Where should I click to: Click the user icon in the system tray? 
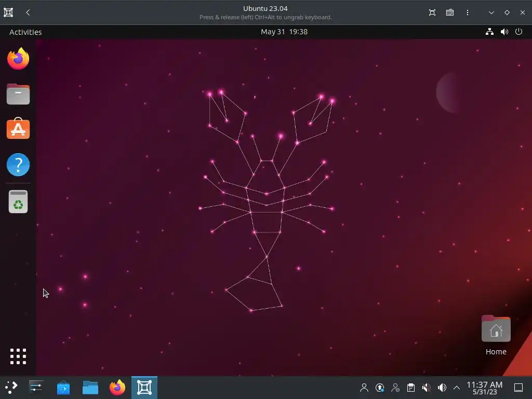tap(364, 388)
